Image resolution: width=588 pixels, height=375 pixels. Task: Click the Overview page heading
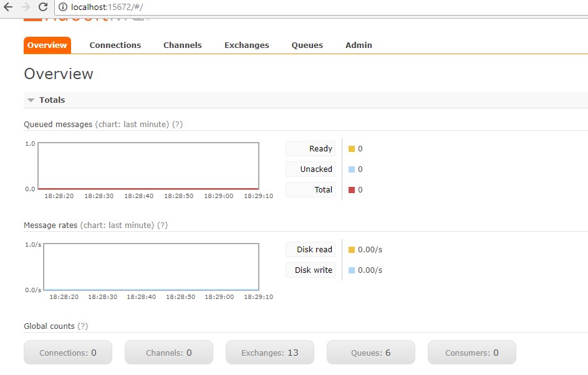(59, 74)
